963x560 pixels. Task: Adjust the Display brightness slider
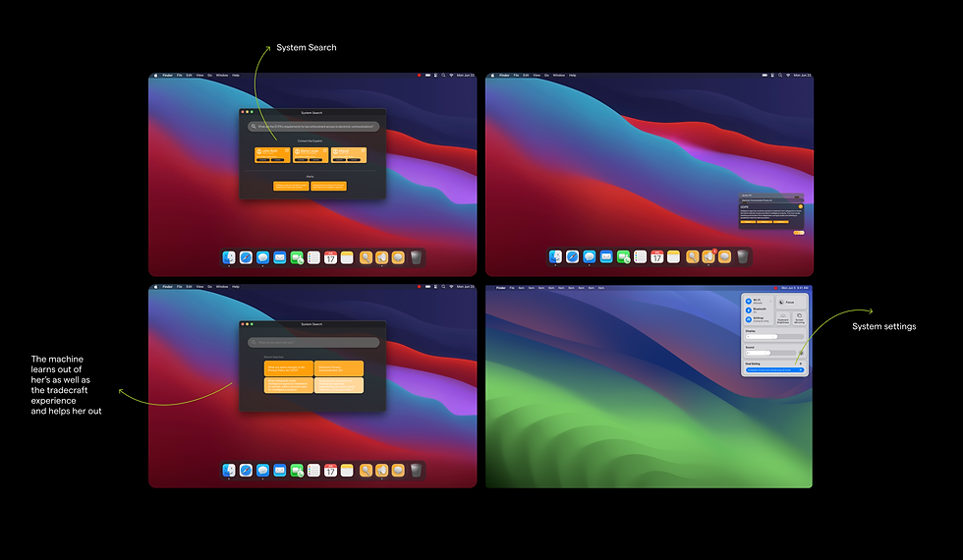774,336
